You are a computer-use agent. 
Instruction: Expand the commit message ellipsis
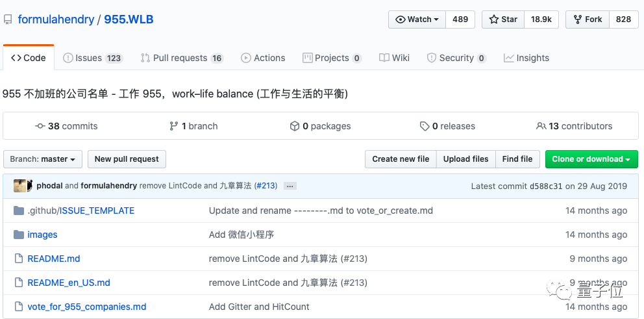(x=290, y=186)
